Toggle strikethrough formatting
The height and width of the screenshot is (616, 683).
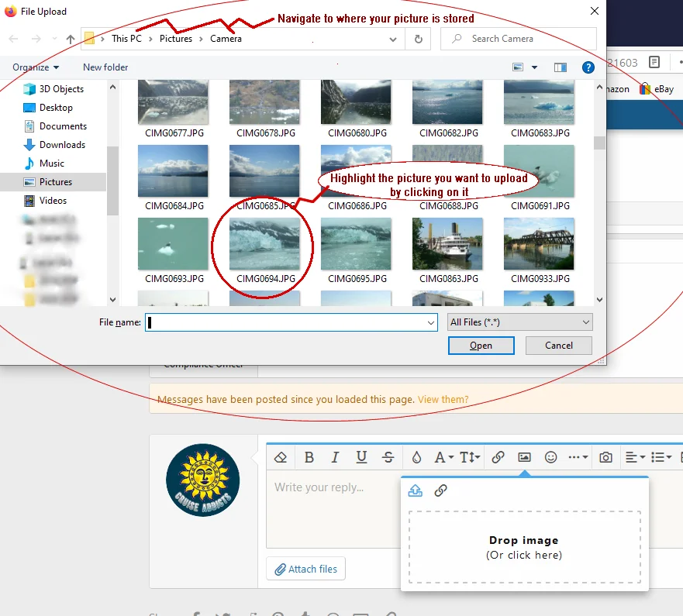pos(388,457)
